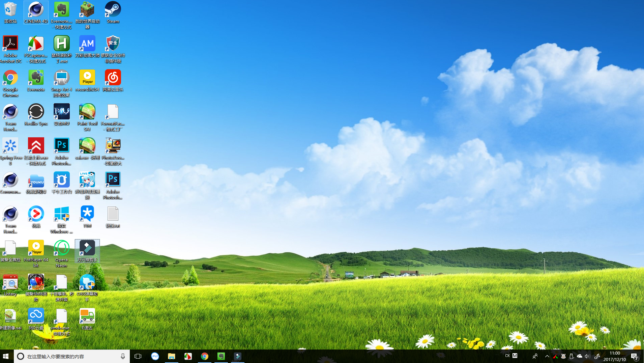Open FSCapture from the taskbar

(188, 356)
